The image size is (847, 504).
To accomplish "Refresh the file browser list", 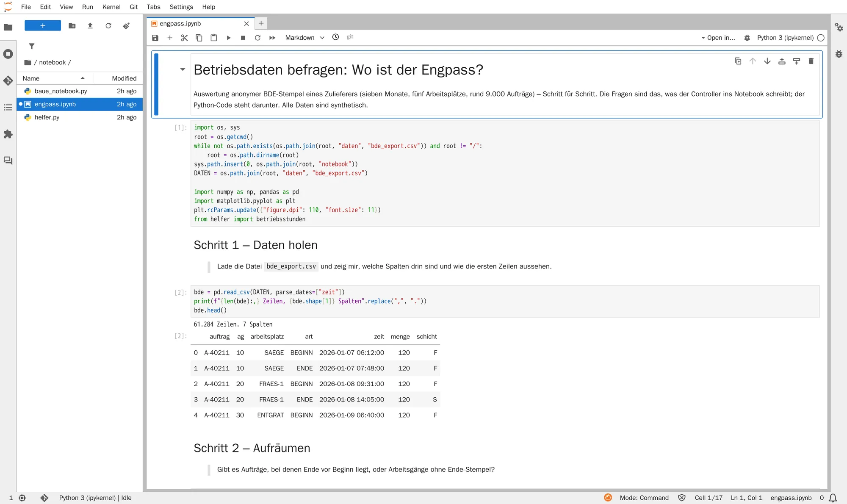I will coord(108,26).
